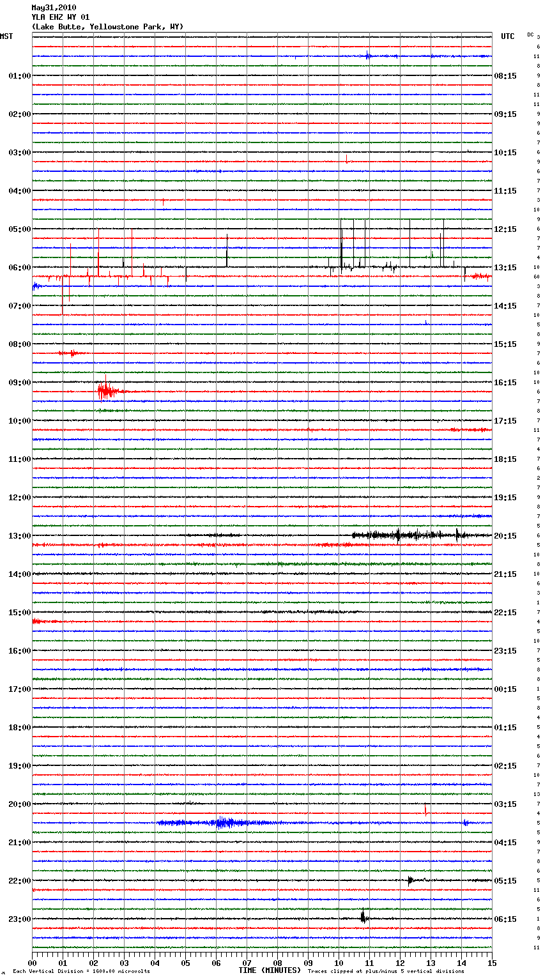The width and height of the screenshot is (543, 980).
Task: Click the 03:15 UTC time label
Action: (x=505, y=804)
